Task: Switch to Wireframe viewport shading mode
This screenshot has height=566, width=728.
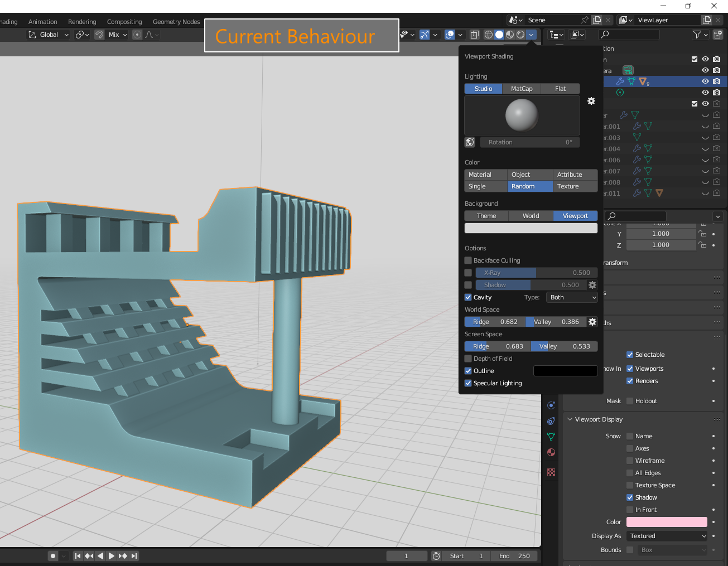Action: pos(489,35)
